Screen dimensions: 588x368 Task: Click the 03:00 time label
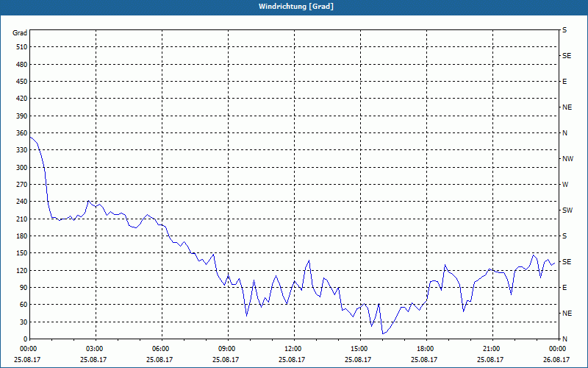coord(94,349)
